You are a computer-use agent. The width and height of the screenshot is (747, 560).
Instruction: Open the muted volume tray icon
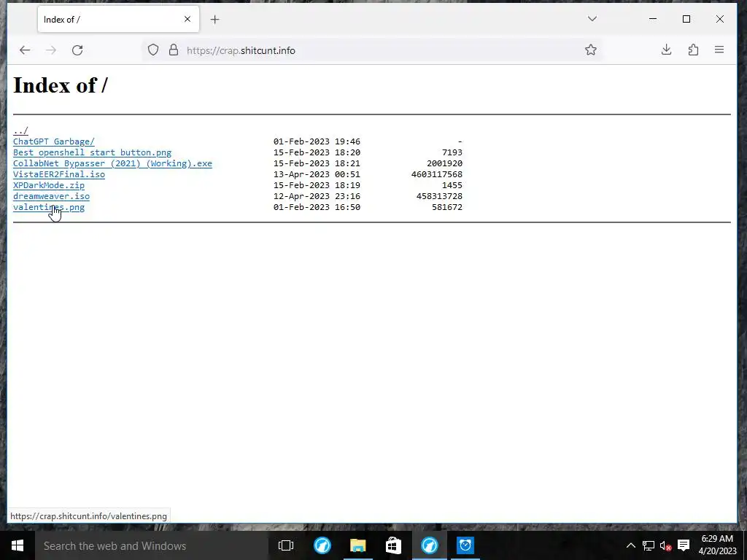click(x=665, y=545)
